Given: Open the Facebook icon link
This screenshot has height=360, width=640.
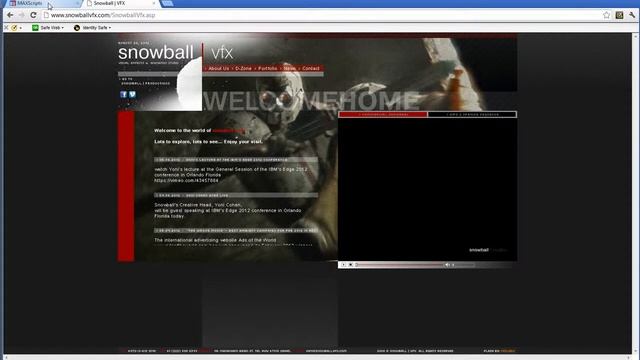Looking at the screenshot, I should pyautogui.click(x=124, y=94).
